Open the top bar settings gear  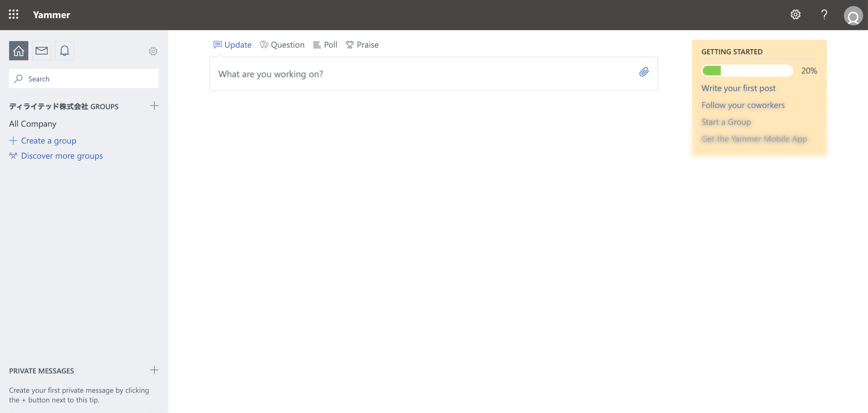tap(796, 14)
